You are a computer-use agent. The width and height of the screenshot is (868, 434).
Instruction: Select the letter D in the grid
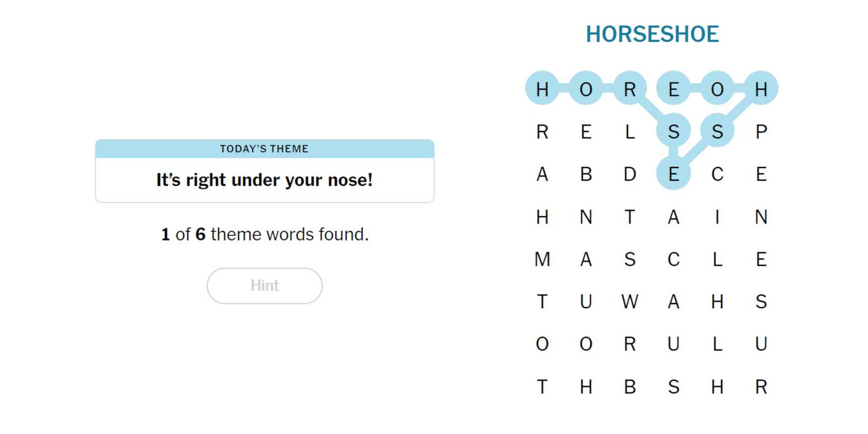(630, 174)
